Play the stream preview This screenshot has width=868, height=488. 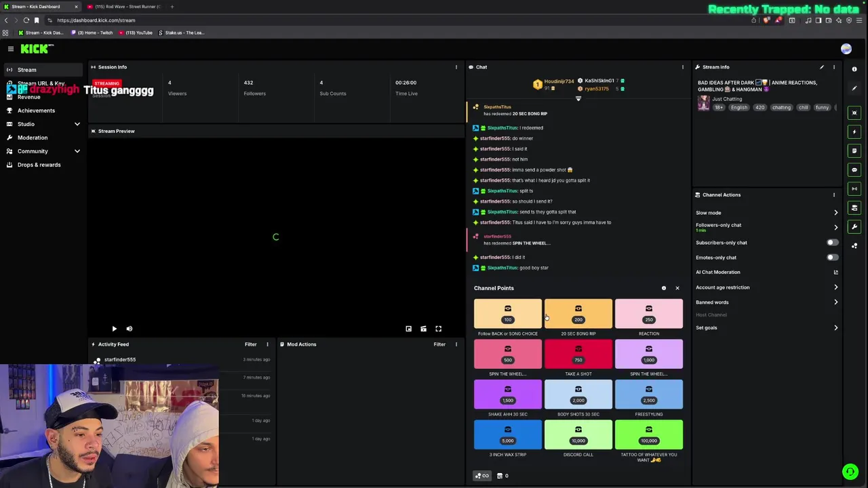[x=114, y=329]
